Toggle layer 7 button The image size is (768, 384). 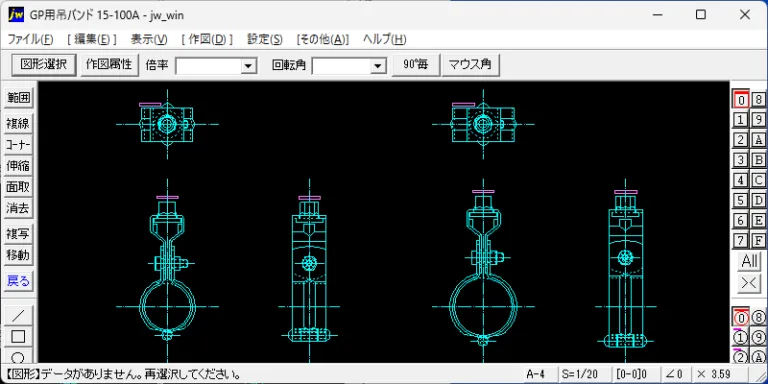point(741,240)
